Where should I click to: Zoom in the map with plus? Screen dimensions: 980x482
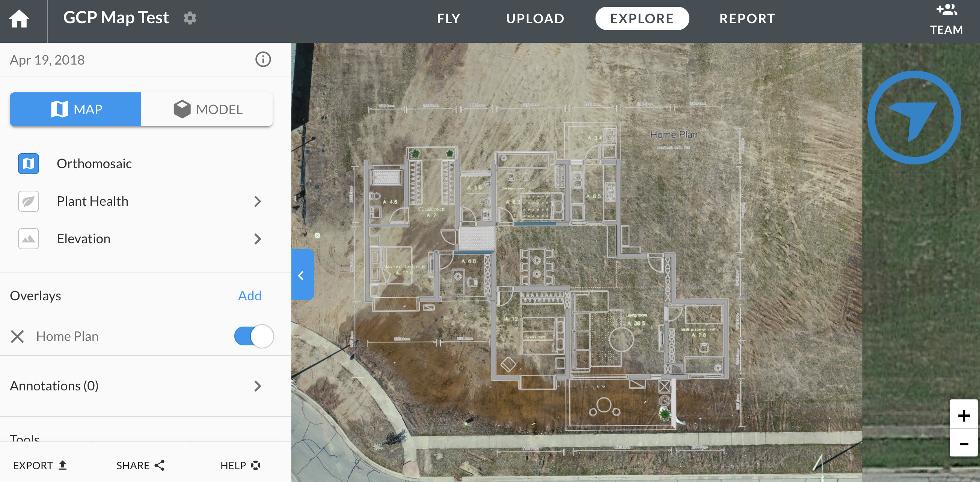click(963, 416)
